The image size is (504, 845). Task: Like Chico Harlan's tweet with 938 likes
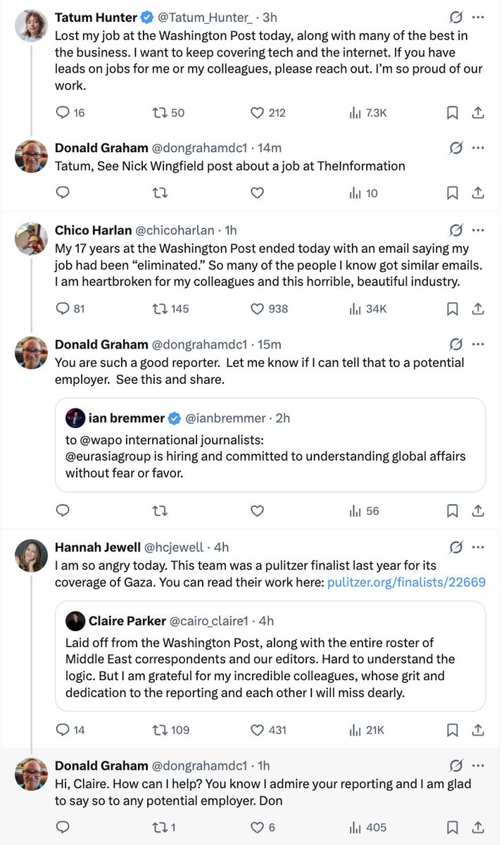258,308
